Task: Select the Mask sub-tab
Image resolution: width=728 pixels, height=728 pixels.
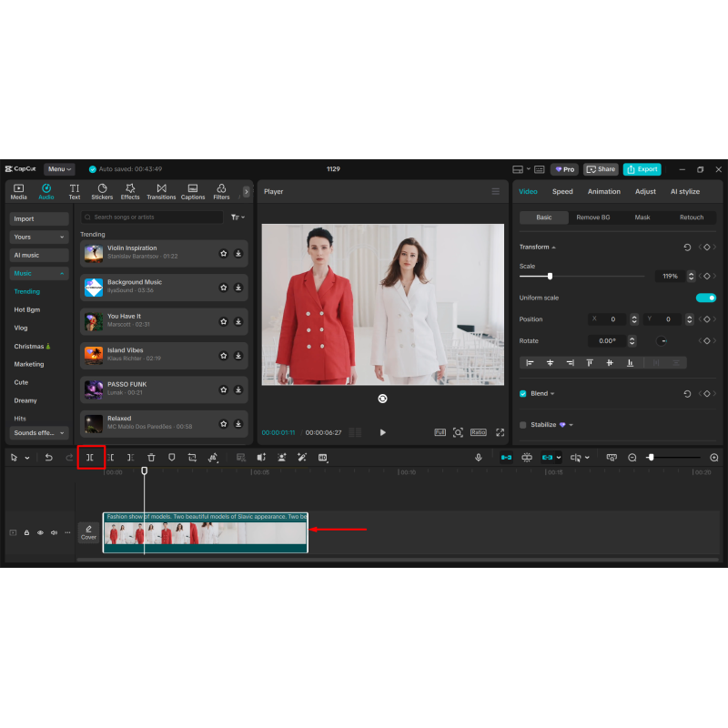Action: coord(642,217)
